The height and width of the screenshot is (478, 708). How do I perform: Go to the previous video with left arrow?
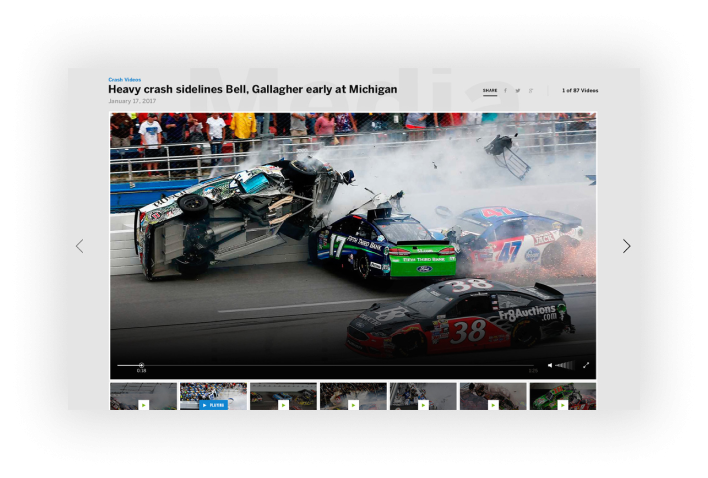[x=79, y=246]
